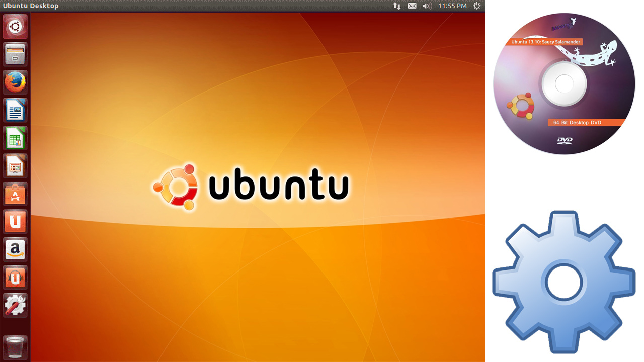Open the Dash via the Ubuntu launcher icon
644x362 pixels.
(x=15, y=26)
